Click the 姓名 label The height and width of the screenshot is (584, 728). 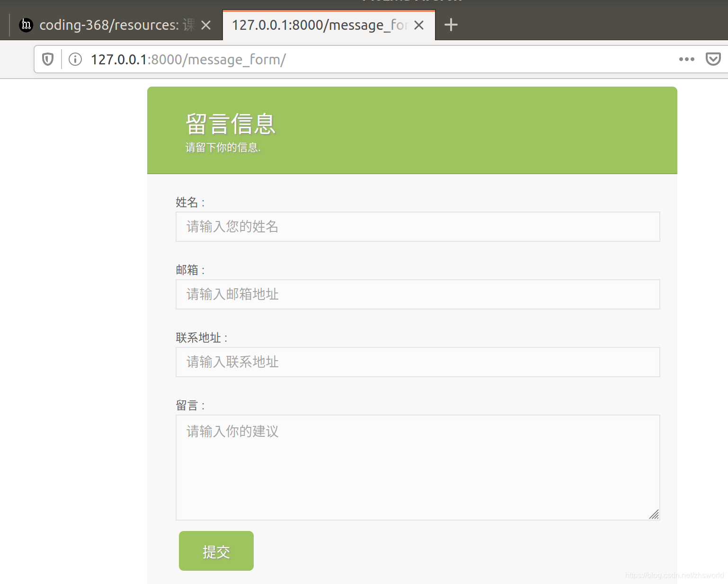190,203
